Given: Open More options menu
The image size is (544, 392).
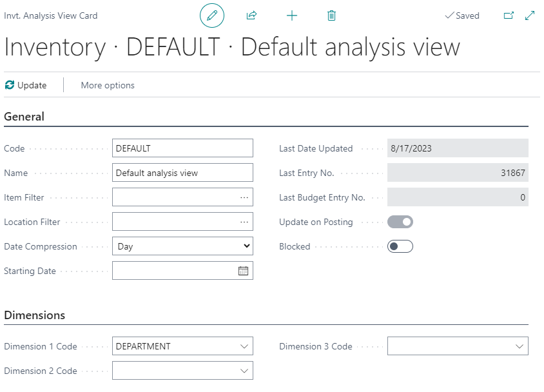Looking at the screenshot, I should point(108,85).
